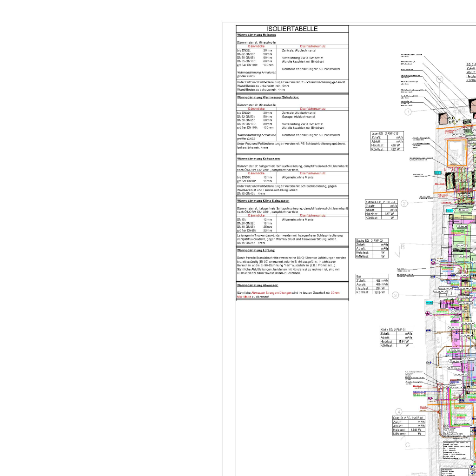Select the 'Wärmedämmung Heizung:' section heading
This screenshot has height=476, width=476.
256,35
